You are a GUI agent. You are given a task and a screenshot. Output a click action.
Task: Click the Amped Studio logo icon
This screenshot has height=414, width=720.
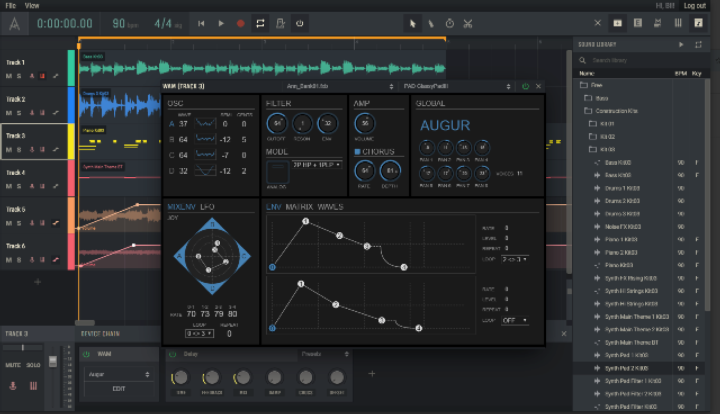pos(14,23)
